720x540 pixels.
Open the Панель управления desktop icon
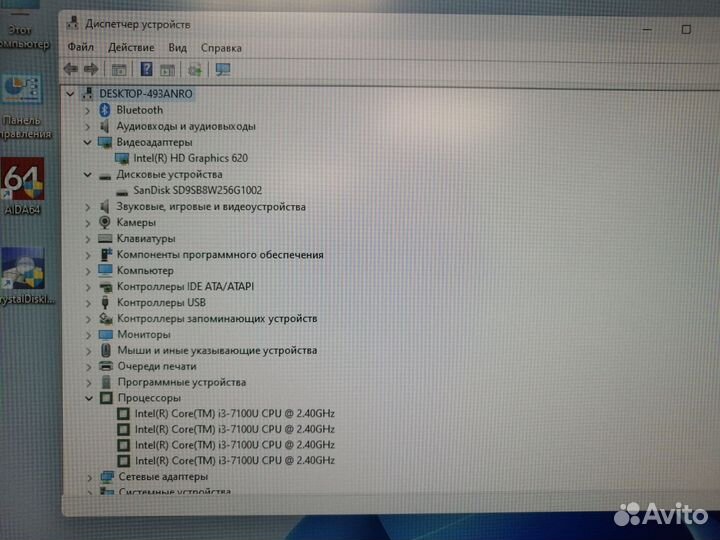[23, 108]
